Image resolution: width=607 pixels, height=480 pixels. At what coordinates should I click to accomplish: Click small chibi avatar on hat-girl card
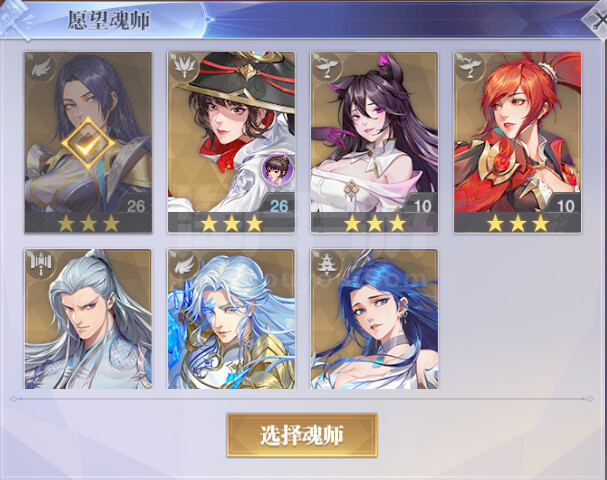(x=277, y=169)
